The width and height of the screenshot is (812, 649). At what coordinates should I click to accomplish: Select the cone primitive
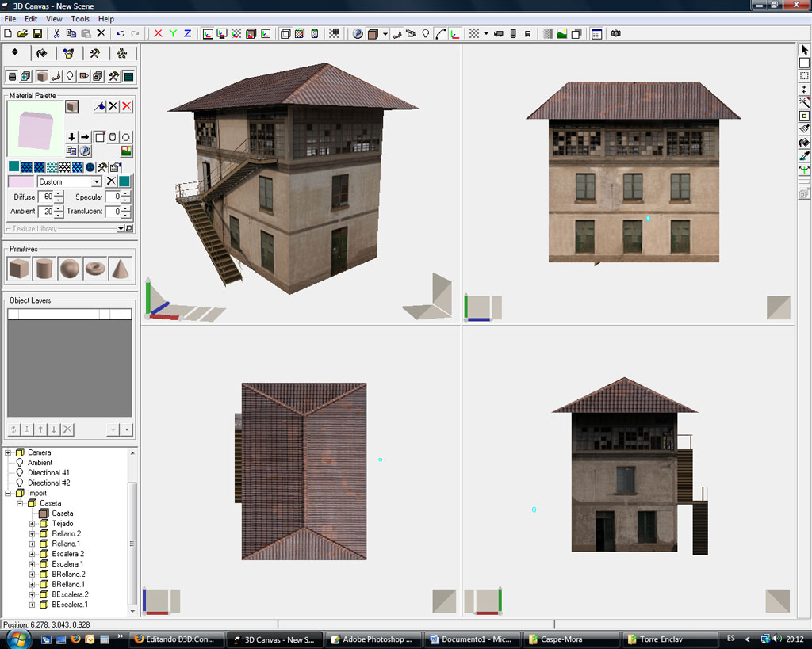tap(120, 269)
